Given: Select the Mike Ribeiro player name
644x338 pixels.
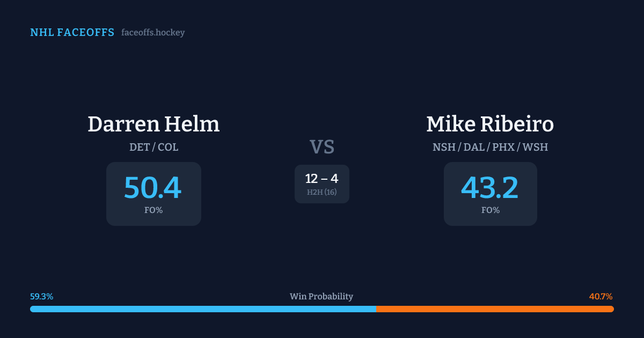Looking at the screenshot, I should pos(490,124).
